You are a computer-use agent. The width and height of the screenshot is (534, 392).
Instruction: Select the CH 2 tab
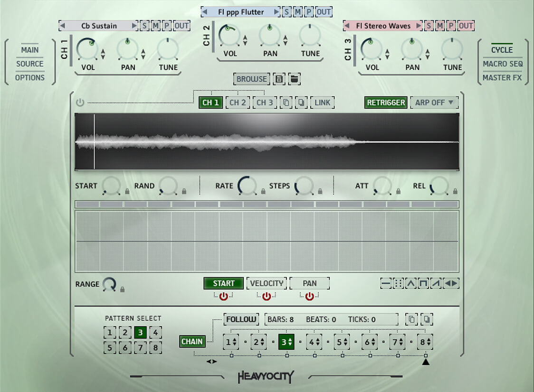(x=238, y=103)
